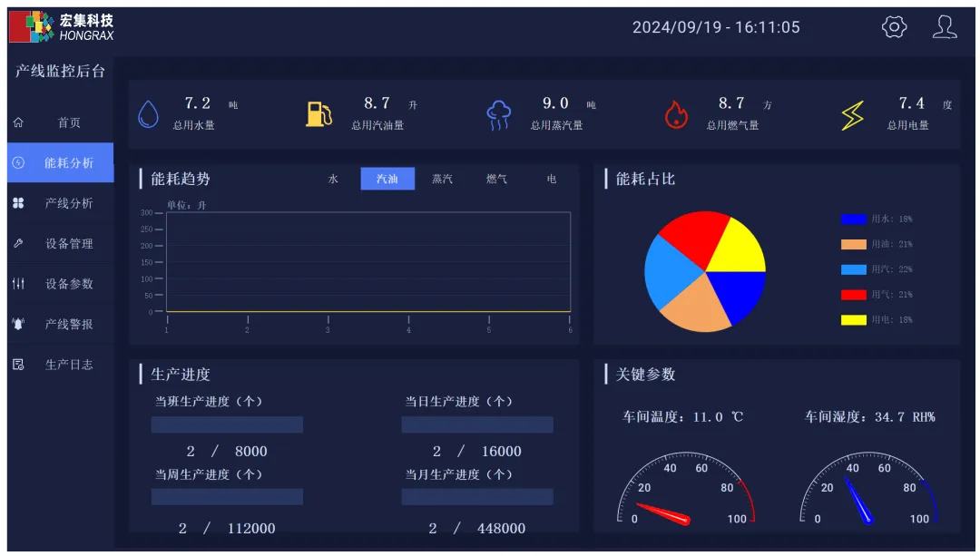The width and height of the screenshot is (980, 556).
Task: Click the flame icon for 总用燃气量
Action: [676, 114]
